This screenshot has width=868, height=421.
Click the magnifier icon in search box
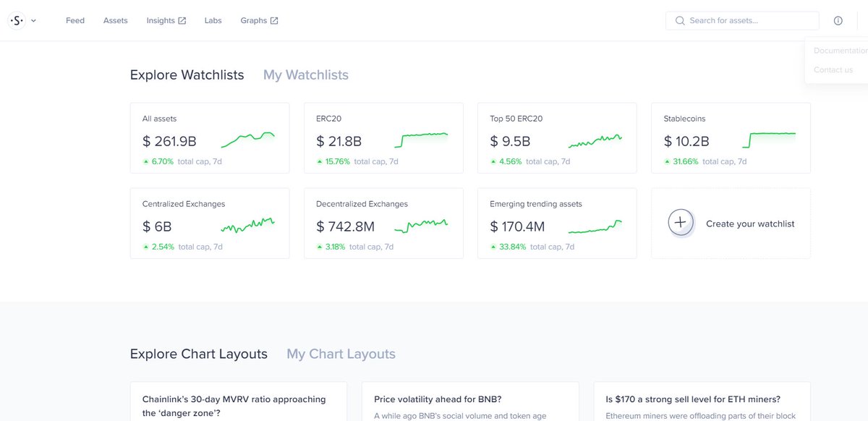click(680, 21)
